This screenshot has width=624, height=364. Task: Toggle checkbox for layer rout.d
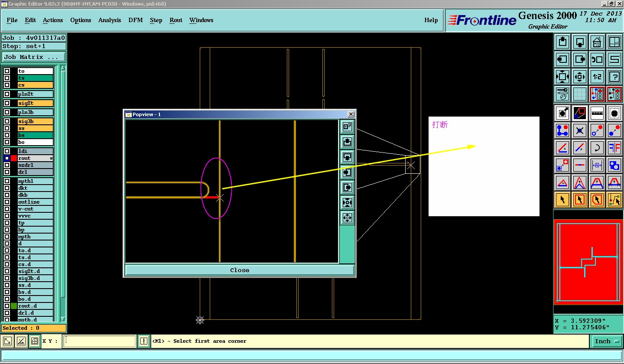7,306
